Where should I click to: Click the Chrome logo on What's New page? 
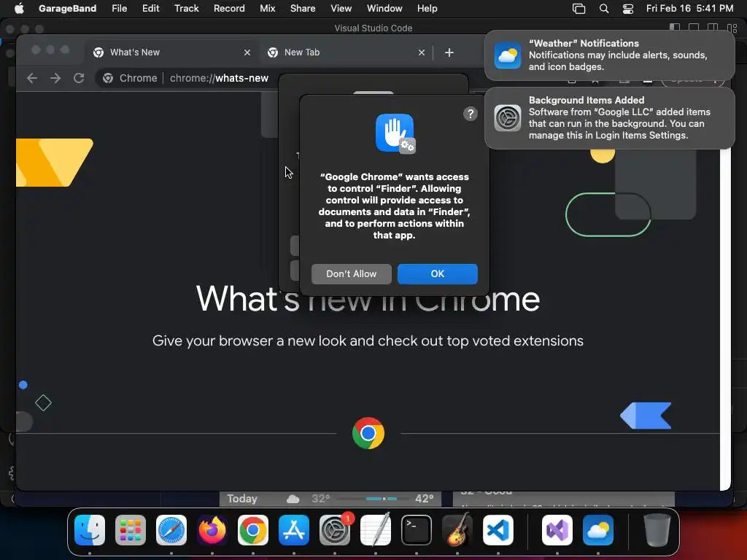coord(368,433)
